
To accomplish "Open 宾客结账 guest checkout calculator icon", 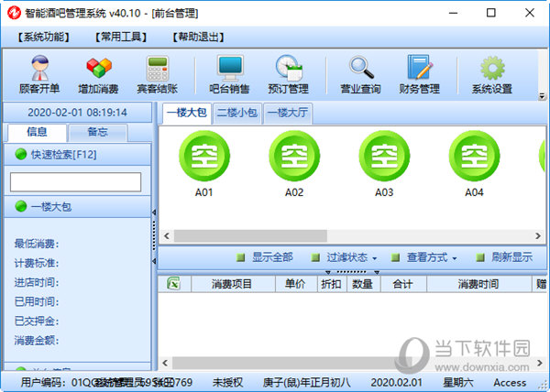I will pyautogui.click(x=157, y=74).
